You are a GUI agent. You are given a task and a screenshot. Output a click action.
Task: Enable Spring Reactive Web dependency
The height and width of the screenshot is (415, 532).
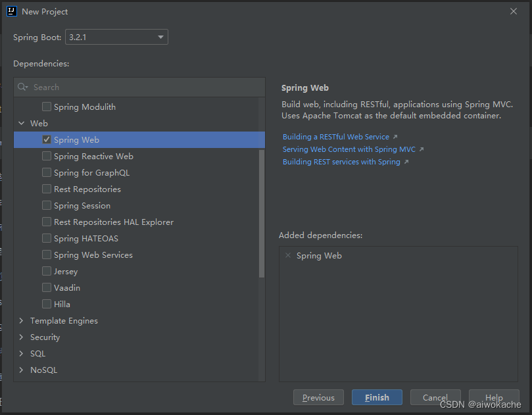(47, 156)
